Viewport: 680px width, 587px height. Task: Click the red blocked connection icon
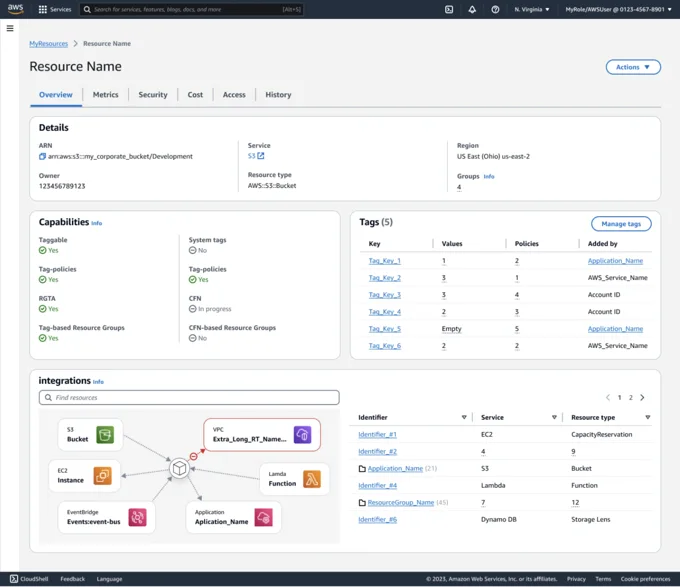(193, 456)
